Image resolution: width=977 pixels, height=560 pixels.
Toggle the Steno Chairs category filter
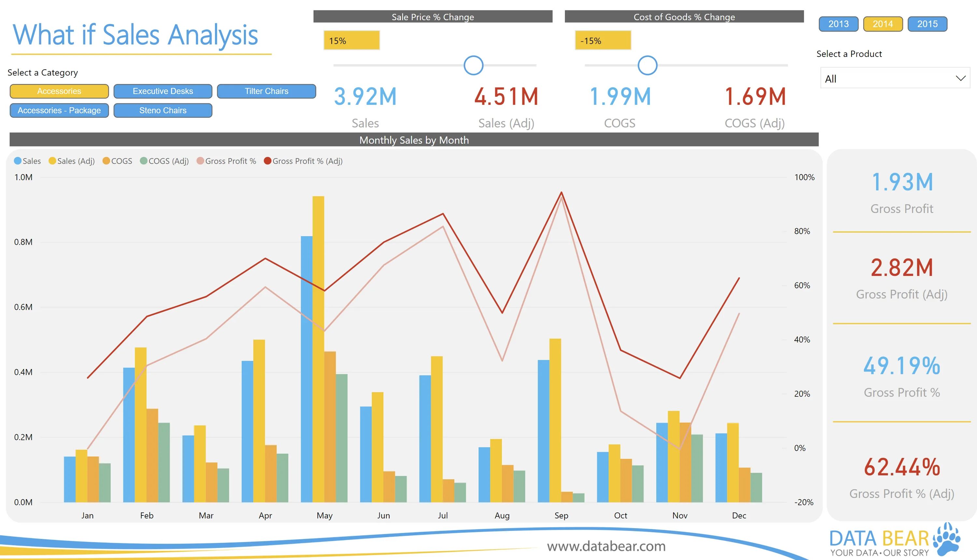click(163, 110)
